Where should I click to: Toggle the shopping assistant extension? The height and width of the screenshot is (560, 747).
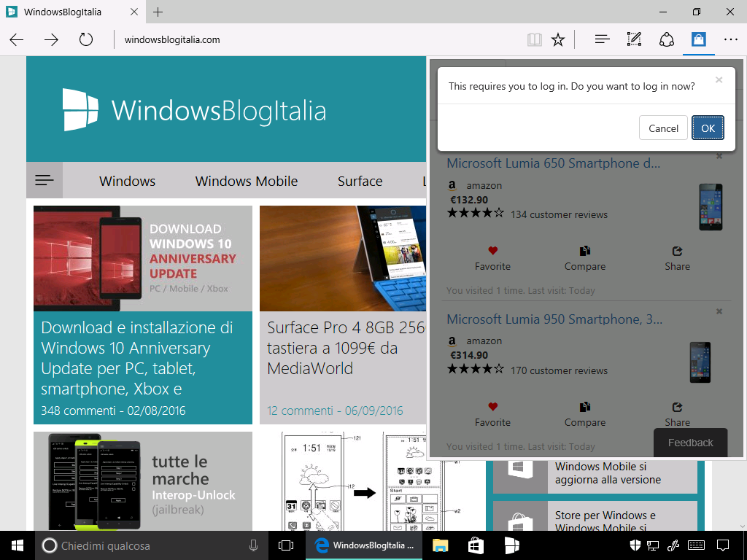point(699,39)
